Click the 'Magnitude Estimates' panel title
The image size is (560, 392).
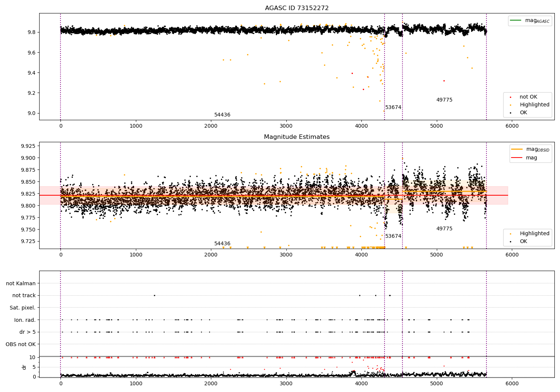pyautogui.click(x=297, y=137)
